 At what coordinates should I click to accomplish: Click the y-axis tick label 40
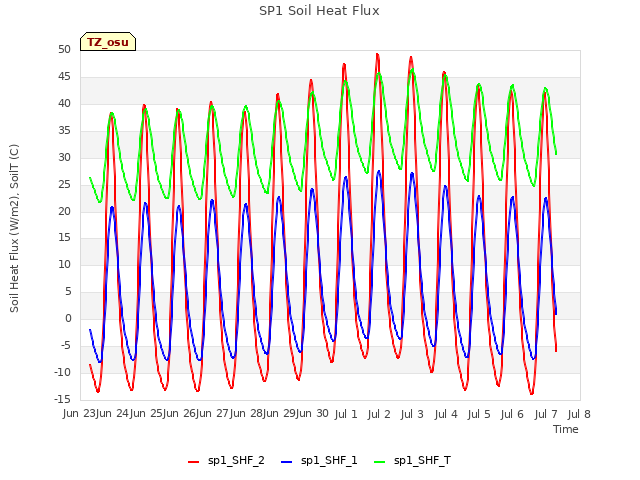tap(64, 104)
